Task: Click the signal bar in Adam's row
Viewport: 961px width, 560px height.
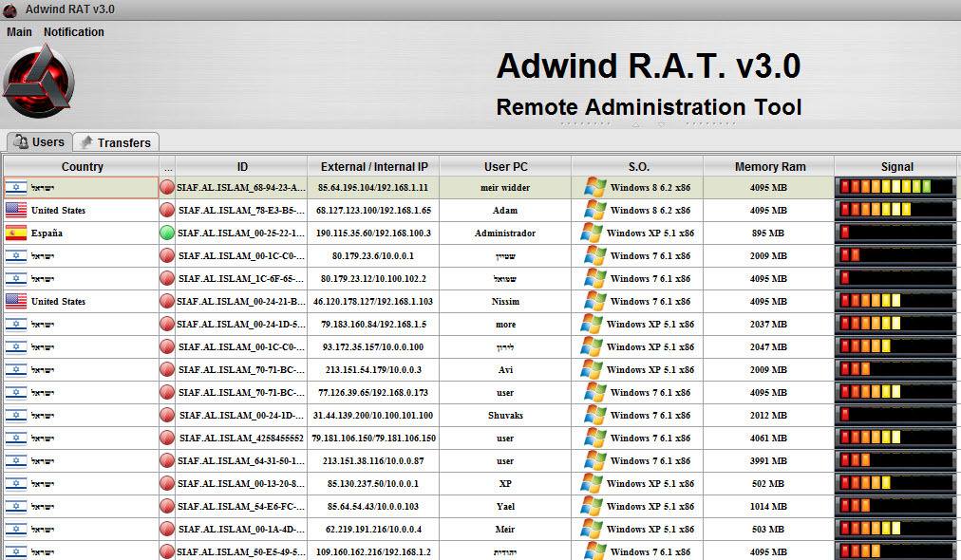Action: point(895,210)
